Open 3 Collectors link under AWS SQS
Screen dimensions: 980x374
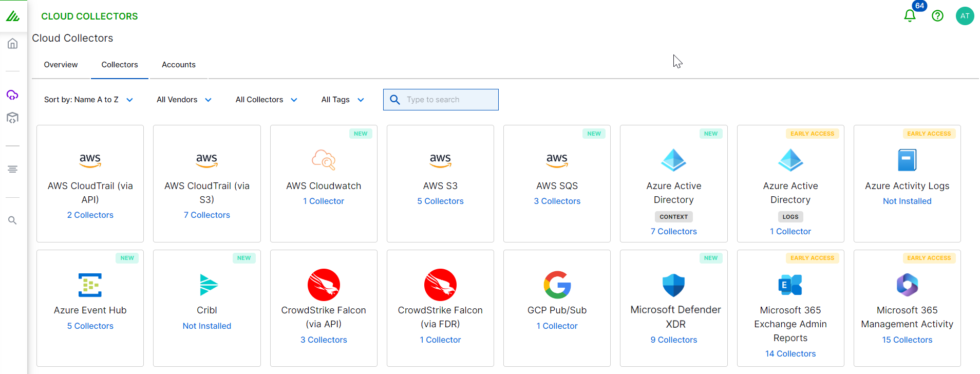click(557, 201)
